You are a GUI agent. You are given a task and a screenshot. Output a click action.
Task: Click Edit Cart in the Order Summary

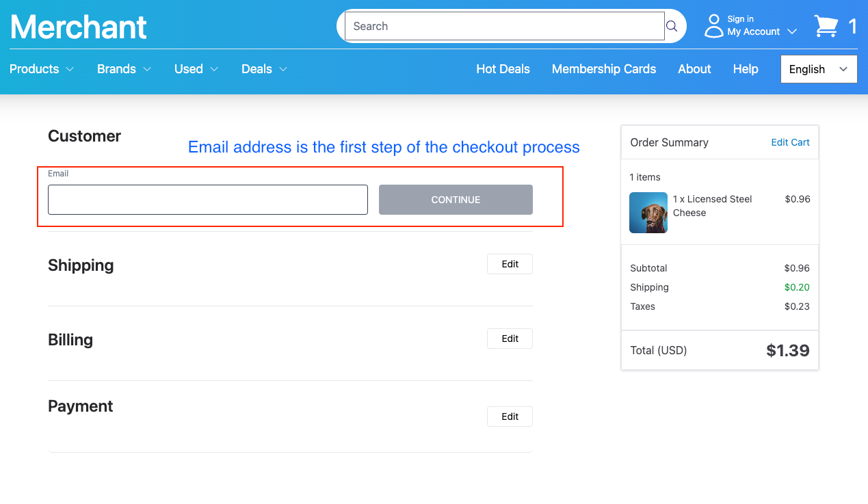click(790, 142)
